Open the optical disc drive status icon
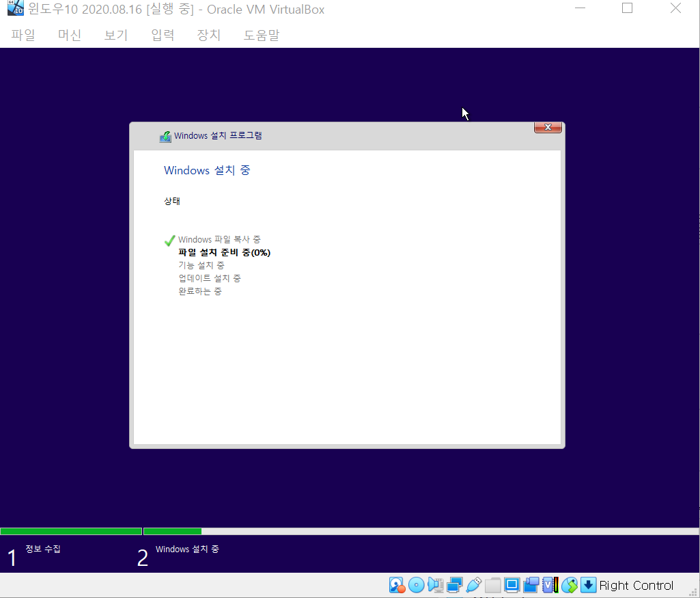 coord(416,585)
